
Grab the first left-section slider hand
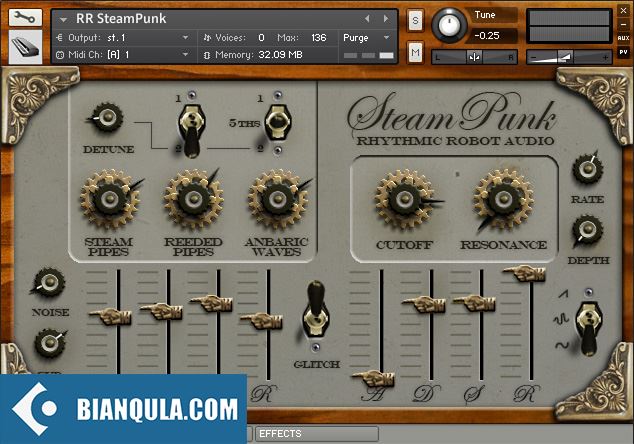[110, 316]
